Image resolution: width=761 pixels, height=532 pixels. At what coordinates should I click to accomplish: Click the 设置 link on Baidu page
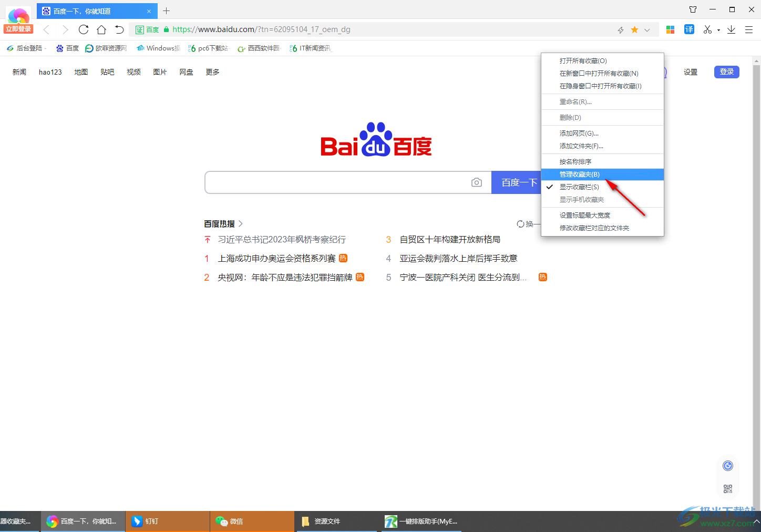pyautogui.click(x=691, y=72)
